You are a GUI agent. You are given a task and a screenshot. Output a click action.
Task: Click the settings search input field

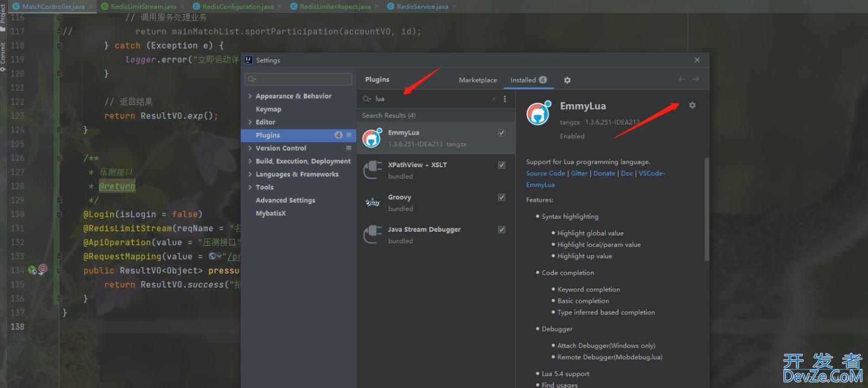tap(298, 79)
